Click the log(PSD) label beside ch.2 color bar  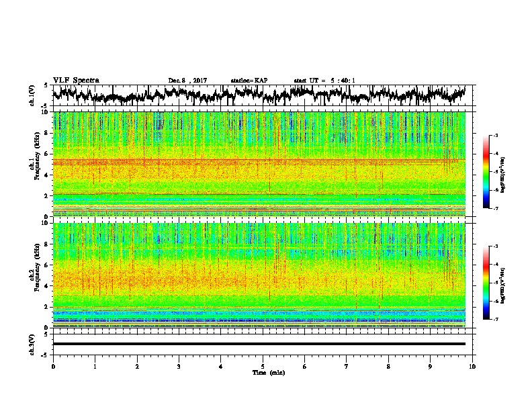point(503,286)
